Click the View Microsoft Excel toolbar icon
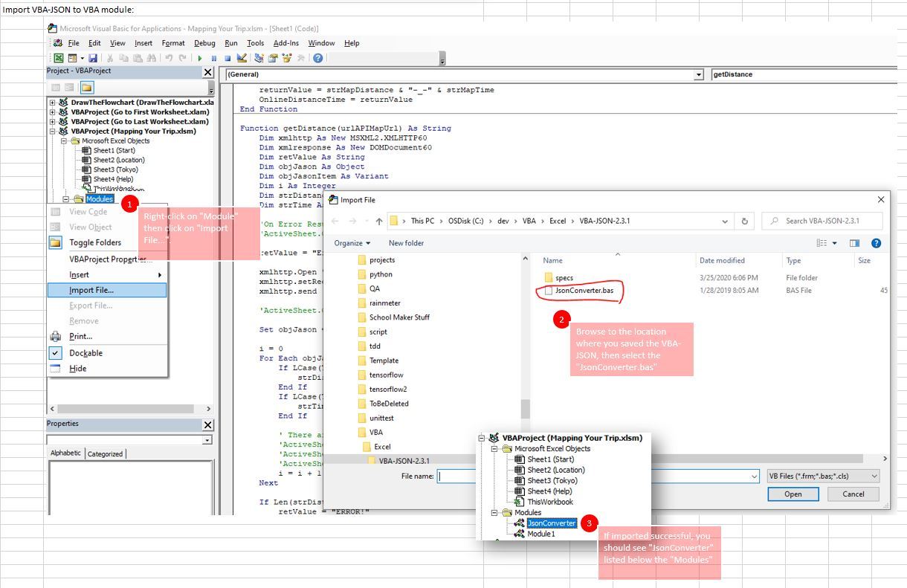907x588 pixels. 59,58
